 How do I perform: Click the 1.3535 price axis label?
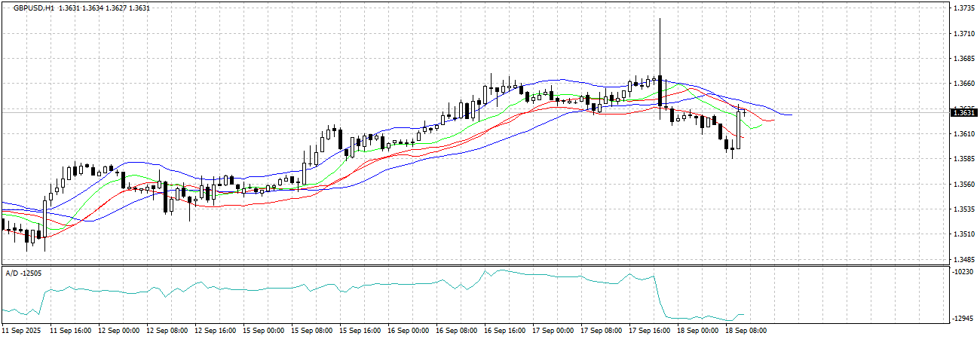tap(963, 209)
